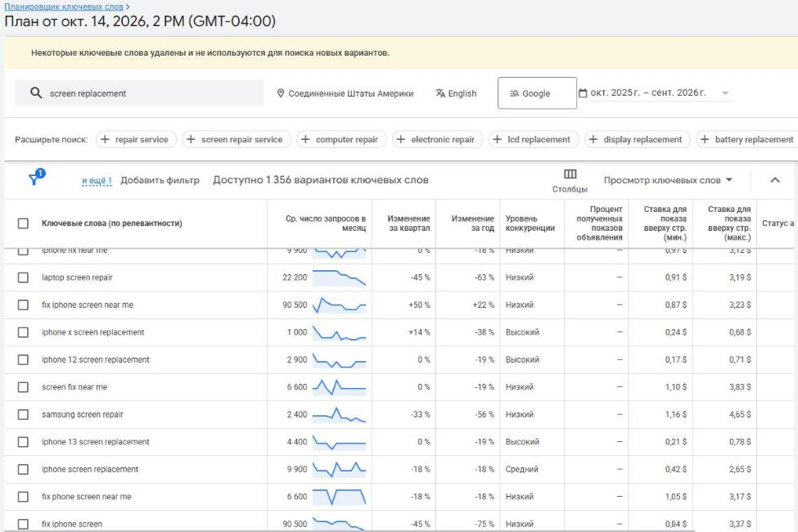798x532 pixels.
Task: Click the calendar icon for date range
Action: click(x=584, y=93)
